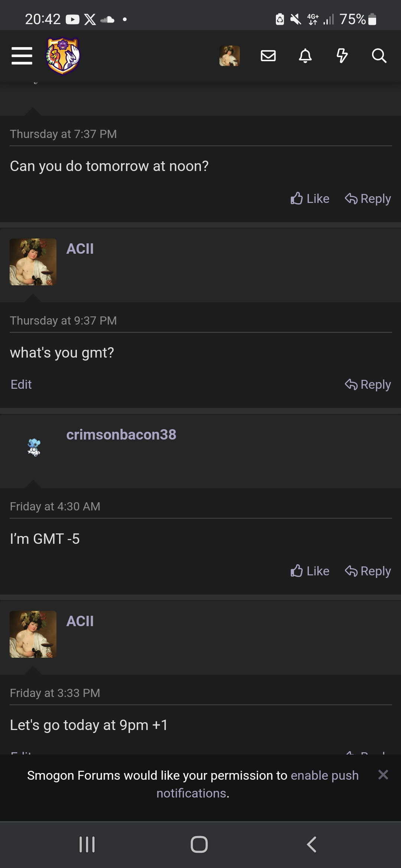Open account menu via header avatar
Image resolution: width=401 pixels, height=868 pixels.
[x=229, y=56]
